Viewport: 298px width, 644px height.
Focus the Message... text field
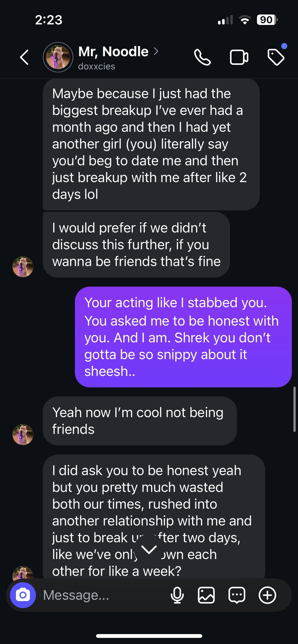102,595
